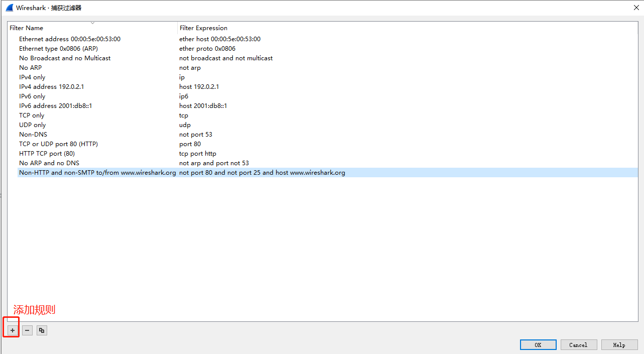Click the Wireshark fin icon in title bar
Screen dimensions: 644x354
tap(9, 8)
